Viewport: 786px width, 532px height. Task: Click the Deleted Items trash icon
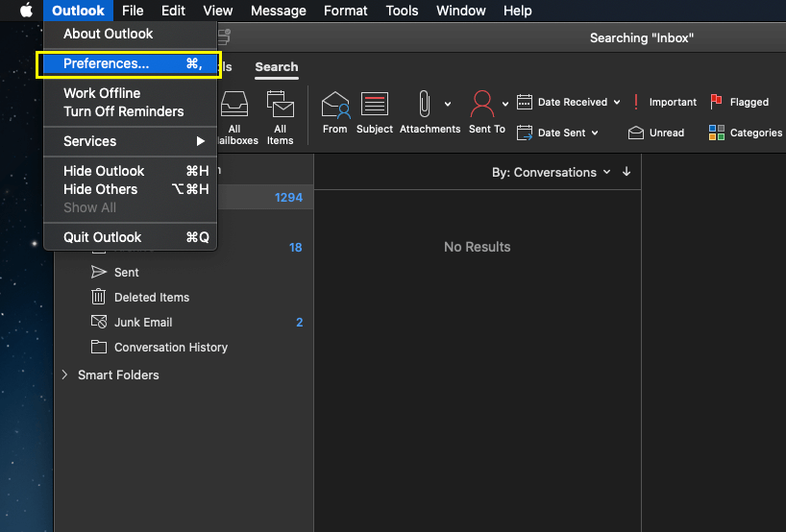click(98, 297)
